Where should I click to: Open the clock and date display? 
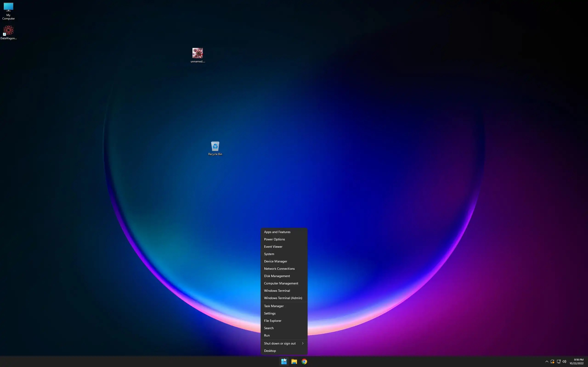tap(576, 361)
